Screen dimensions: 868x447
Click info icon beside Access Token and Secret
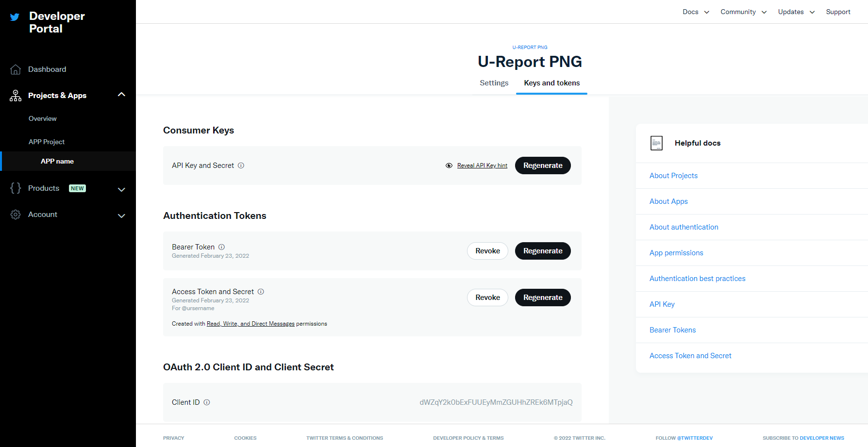261,292
